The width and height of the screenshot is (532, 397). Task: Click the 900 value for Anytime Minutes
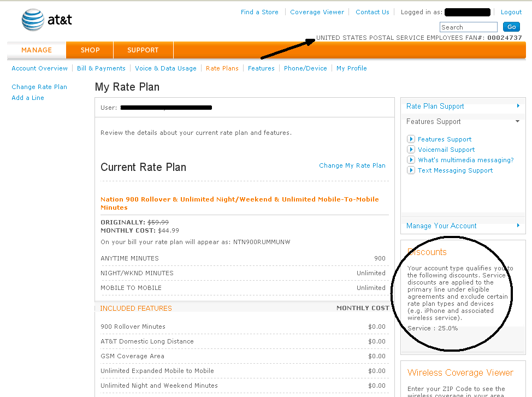tap(380, 258)
